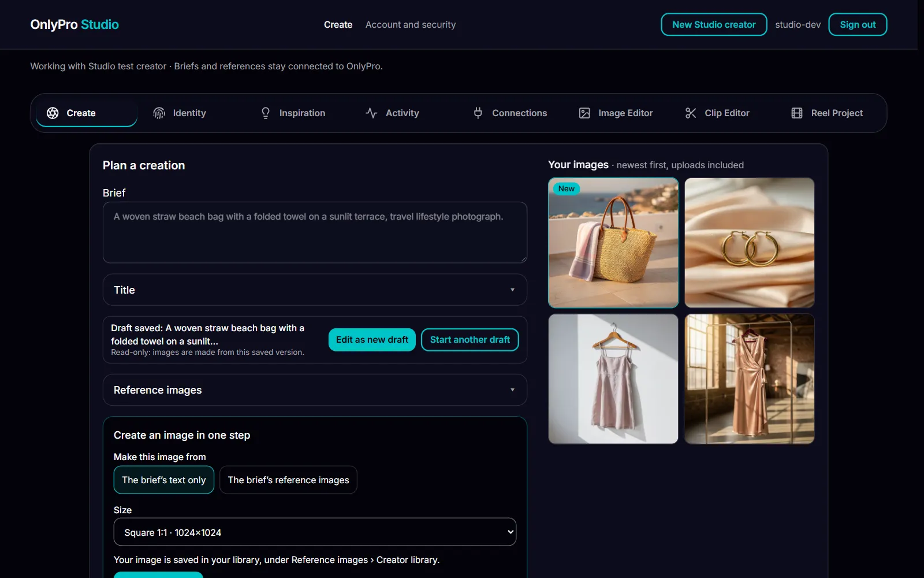Click the "New" badge on first image
924x578 pixels.
(x=566, y=189)
